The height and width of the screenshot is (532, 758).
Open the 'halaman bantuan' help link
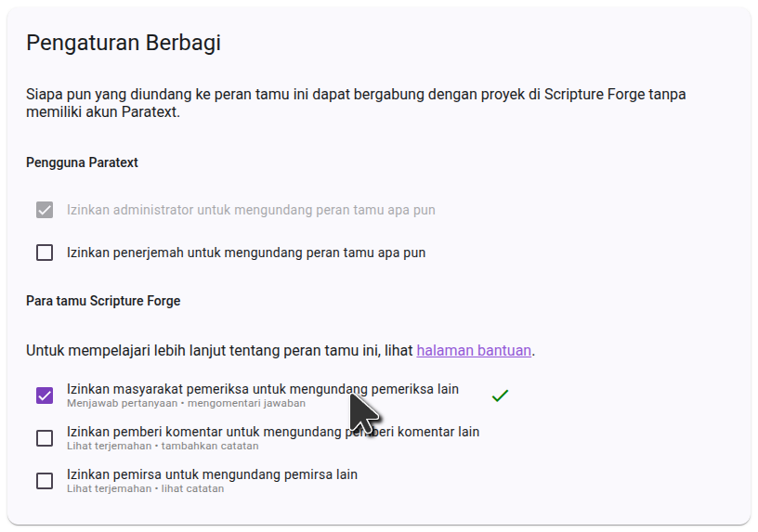tap(474, 350)
